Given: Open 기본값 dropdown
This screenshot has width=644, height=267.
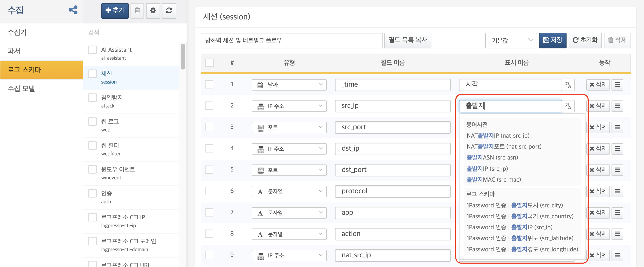Looking at the screenshot, I should coord(511,40).
